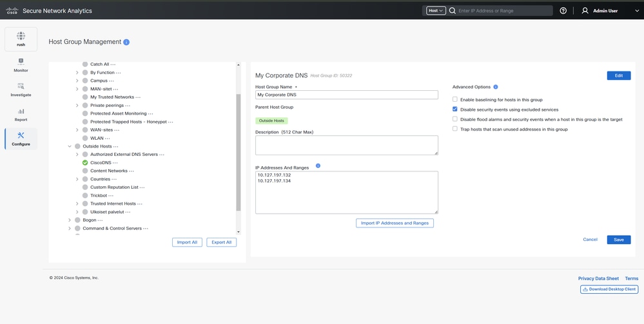Open the ellipsis menu for Campus
The width and height of the screenshot is (644, 324).
112,81
